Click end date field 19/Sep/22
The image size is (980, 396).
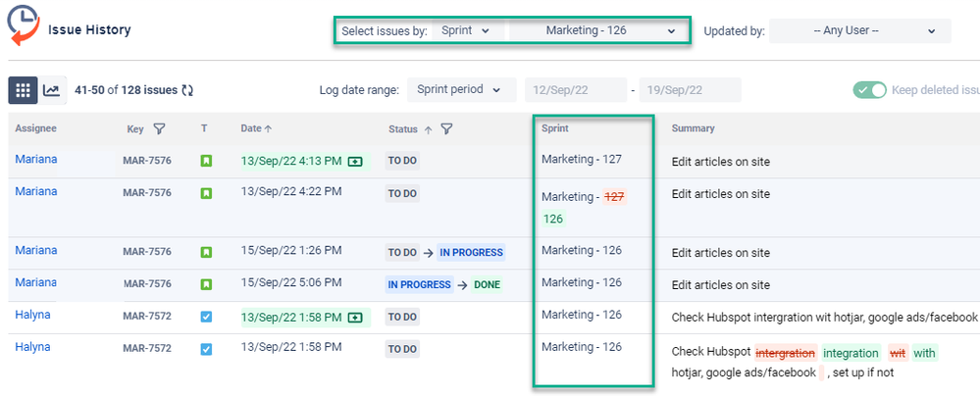690,90
